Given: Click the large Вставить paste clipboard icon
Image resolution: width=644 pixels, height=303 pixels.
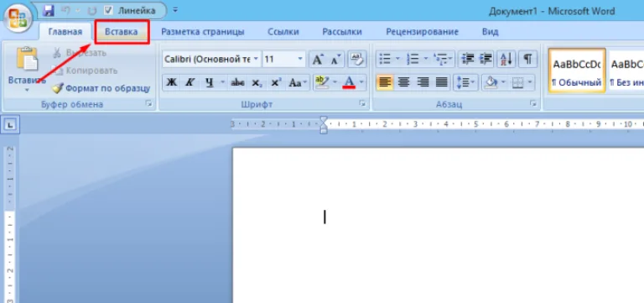Looking at the screenshot, I should click(27, 60).
